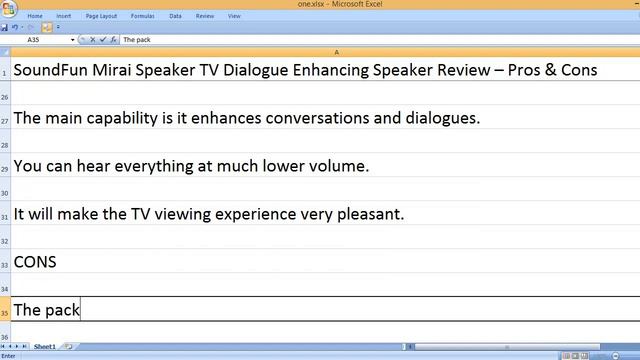Open the Data ribbon tab
640x360 pixels.
pos(175,16)
